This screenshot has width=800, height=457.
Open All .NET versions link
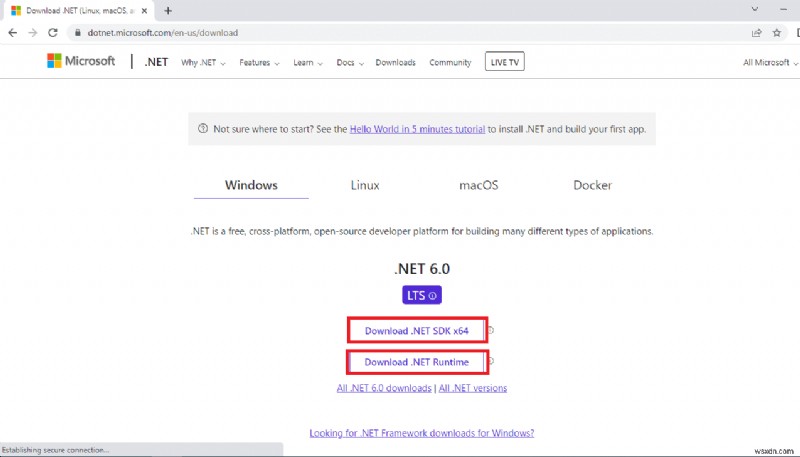473,388
